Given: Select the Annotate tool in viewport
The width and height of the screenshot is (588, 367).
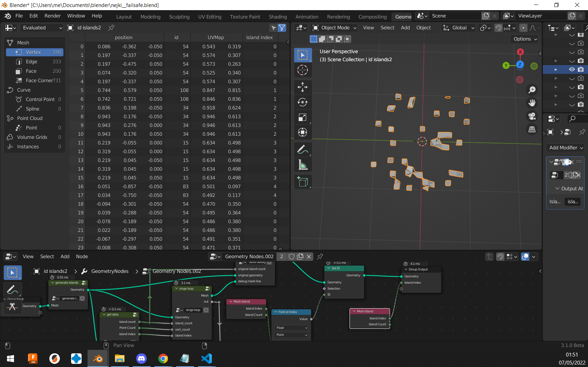Looking at the screenshot, I should coord(303,149).
